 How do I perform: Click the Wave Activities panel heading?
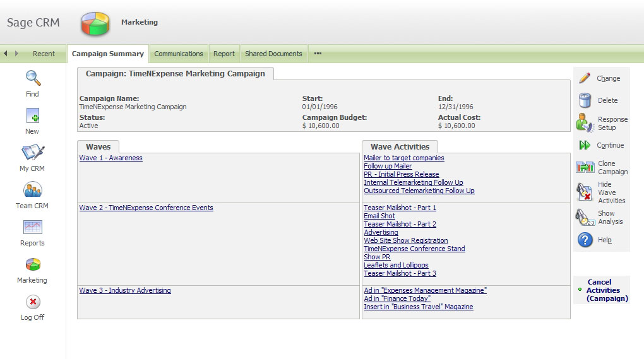(400, 146)
